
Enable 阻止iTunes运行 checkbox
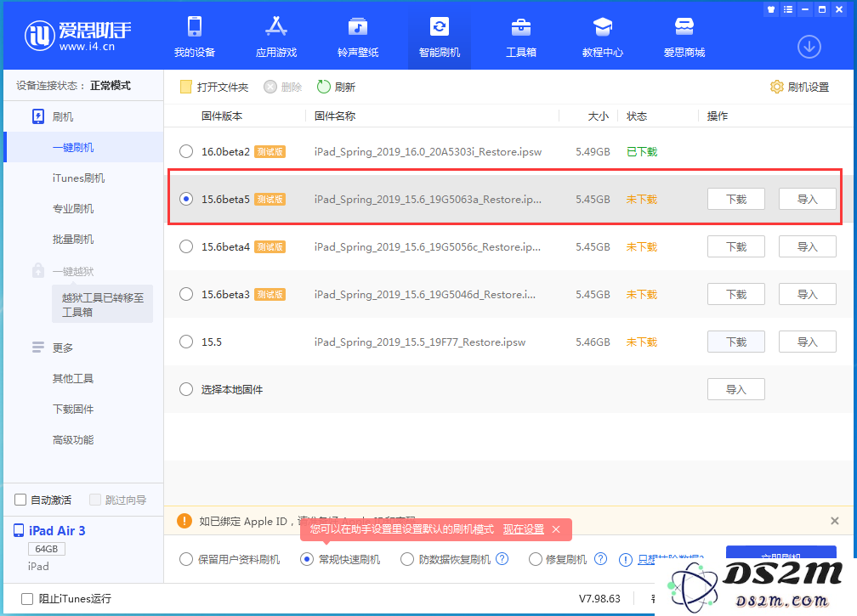coord(27,598)
